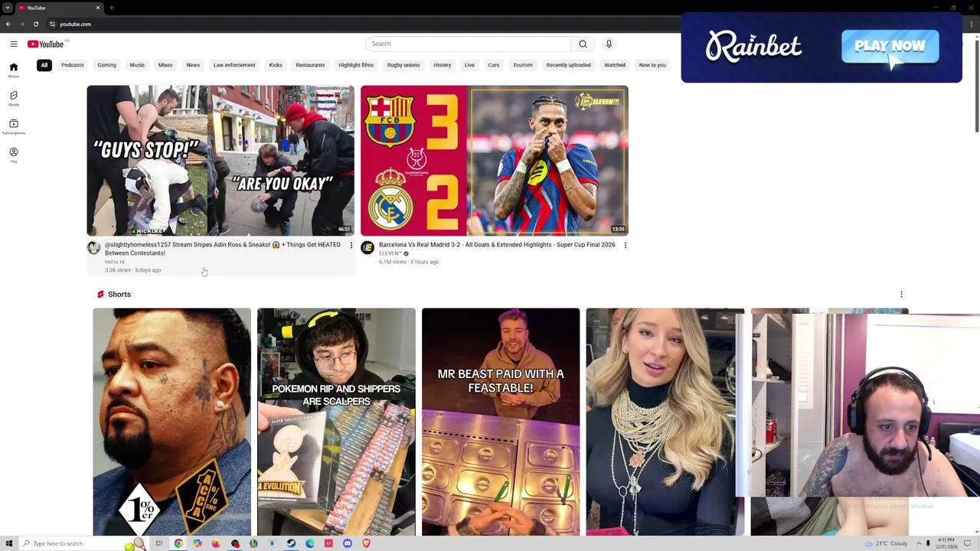Open the Windows Start menu
The image size is (980, 551).
point(9,543)
